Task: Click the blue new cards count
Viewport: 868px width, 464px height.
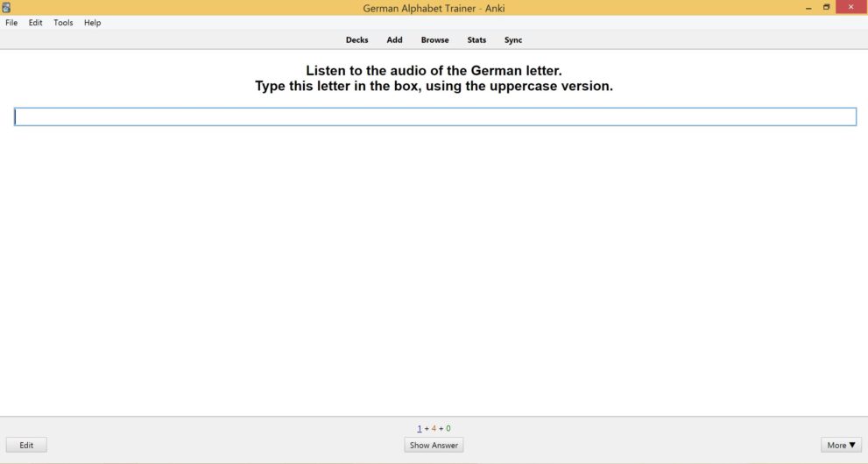Action: [x=420, y=428]
